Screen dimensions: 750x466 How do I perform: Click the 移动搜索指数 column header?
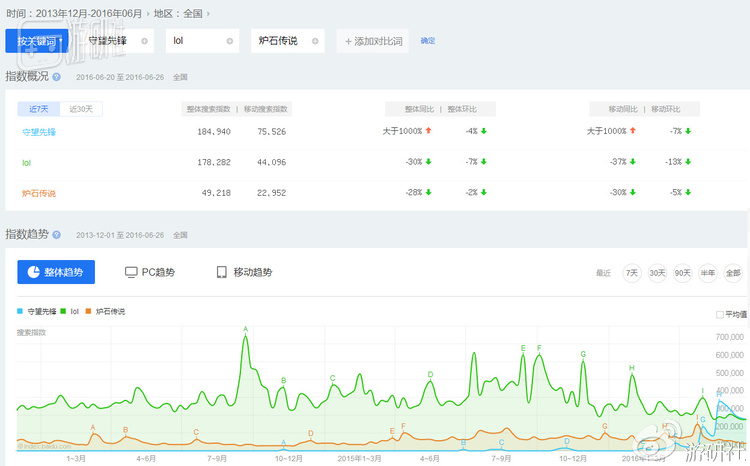click(265, 110)
